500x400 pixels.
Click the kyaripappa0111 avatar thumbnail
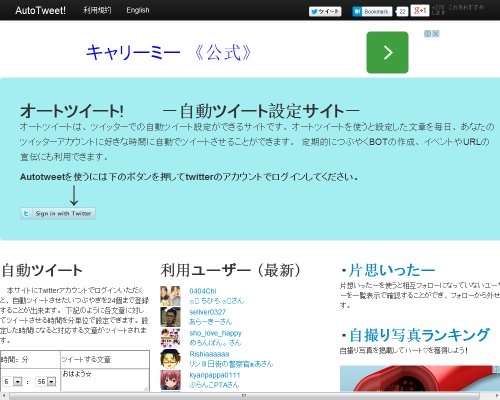tap(170, 380)
